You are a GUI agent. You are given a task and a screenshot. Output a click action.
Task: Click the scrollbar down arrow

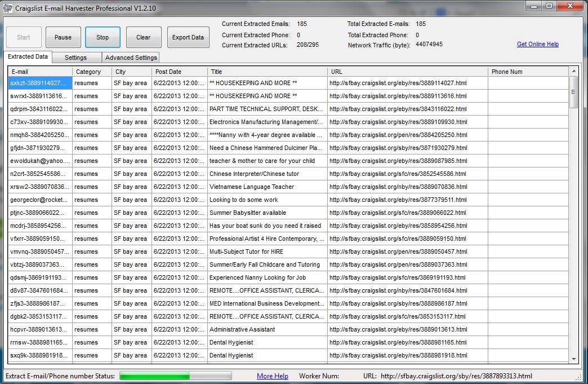574,359
